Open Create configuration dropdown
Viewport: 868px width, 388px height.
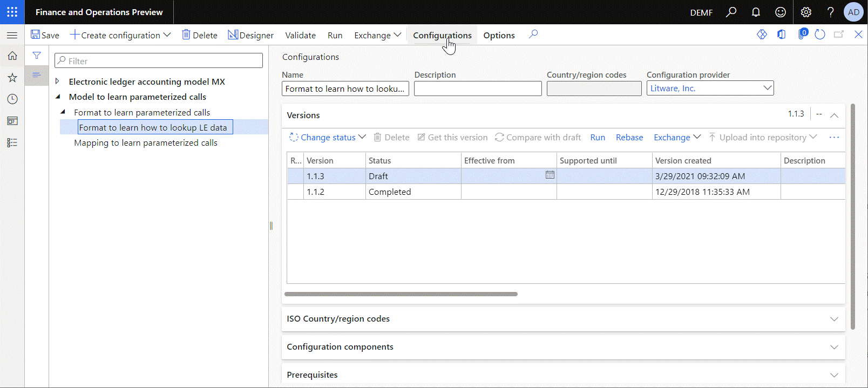pos(120,35)
